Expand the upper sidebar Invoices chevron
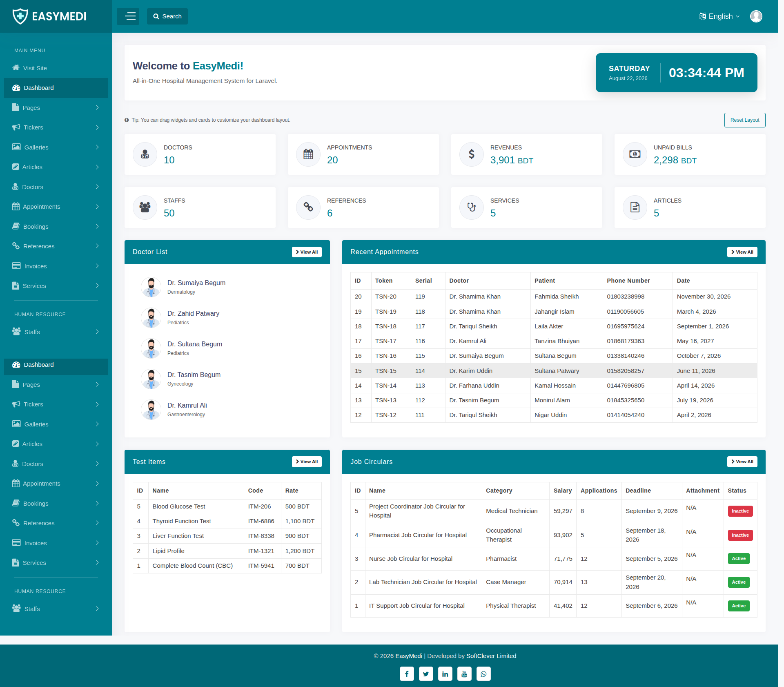Viewport: 784px width, 687px height. pyautogui.click(x=97, y=266)
